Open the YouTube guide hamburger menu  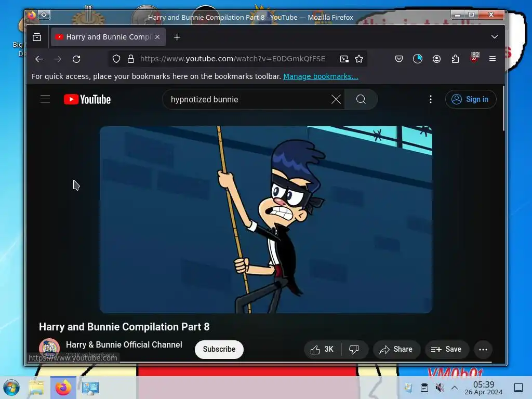[45, 99]
